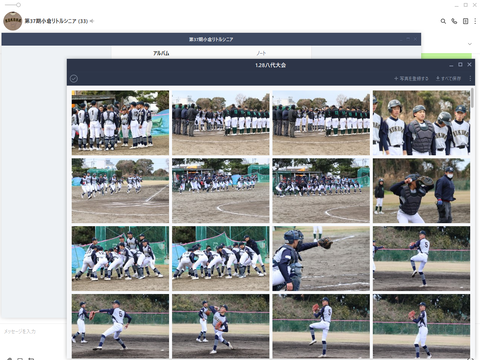Open photo of players running across infield
Screen dimensions: 480x360
[120, 191]
